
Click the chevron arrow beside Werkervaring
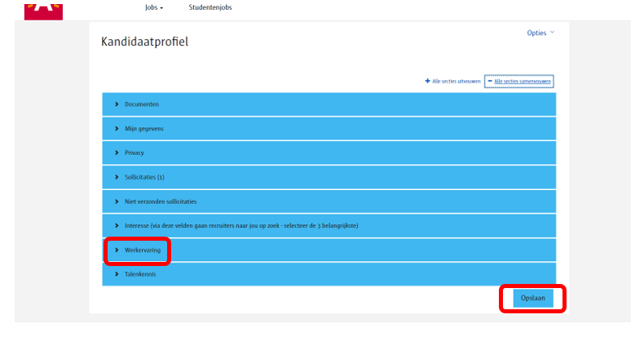point(117,250)
